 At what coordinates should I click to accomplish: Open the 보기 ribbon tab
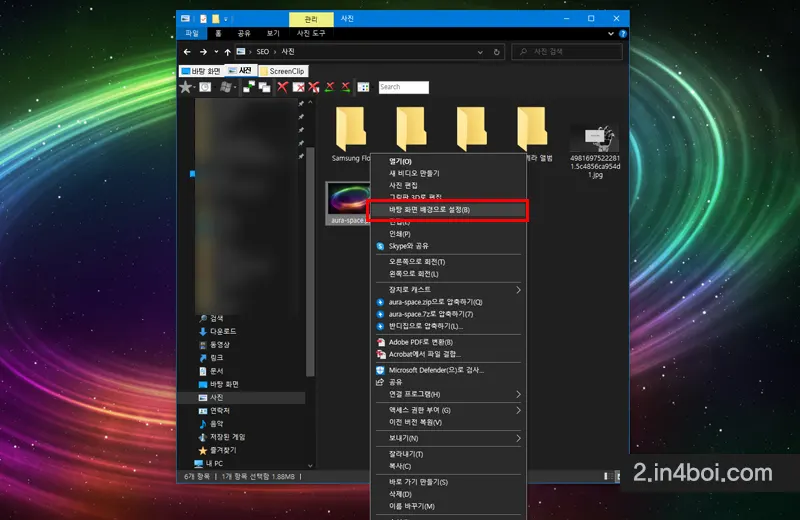tap(273, 33)
